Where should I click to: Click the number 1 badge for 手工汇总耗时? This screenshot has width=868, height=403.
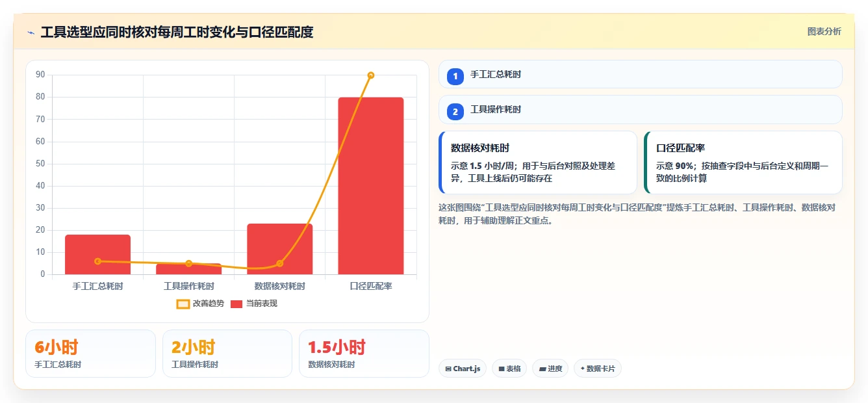pos(455,76)
